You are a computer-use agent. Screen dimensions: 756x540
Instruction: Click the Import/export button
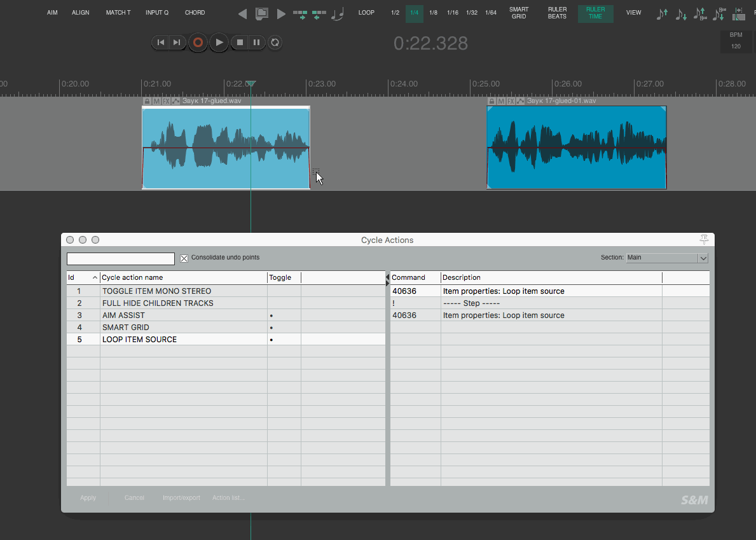point(181,498)
